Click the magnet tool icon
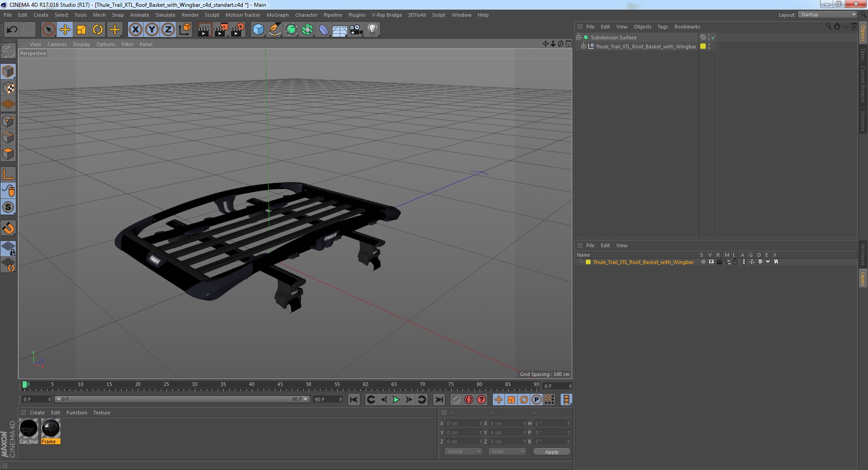 point(8,228)
